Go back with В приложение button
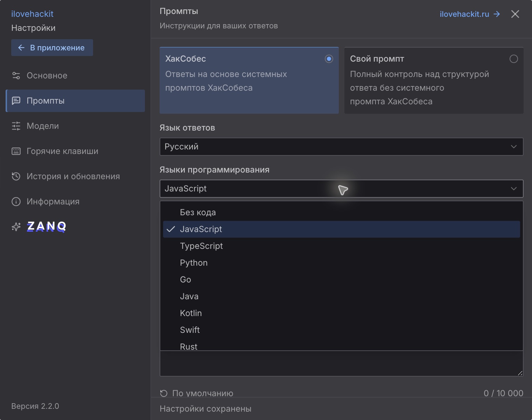Viewport: 532px width, 420px height. (x=52, y=48)
